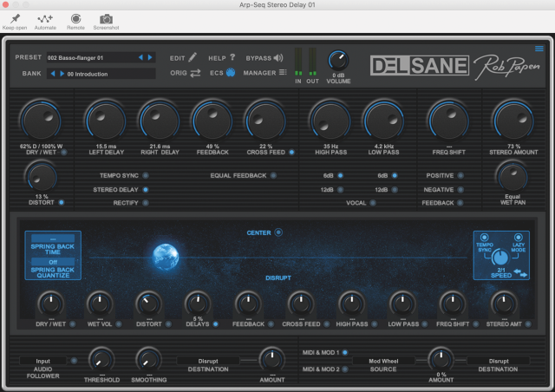555x392 pixels.
Task: Select NEGATIVE freq shift
Action: pyautogui.click(x=460, y=189)
